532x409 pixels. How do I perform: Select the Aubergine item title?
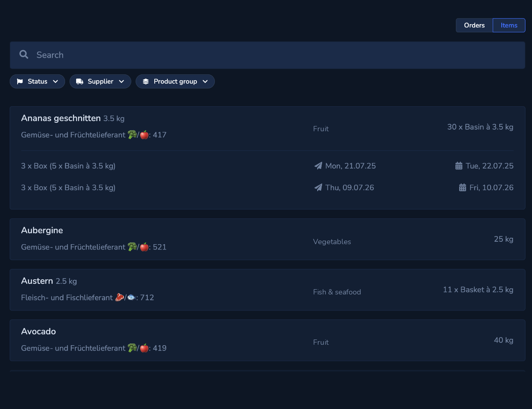pyautogui.click(x=42, y=230)
